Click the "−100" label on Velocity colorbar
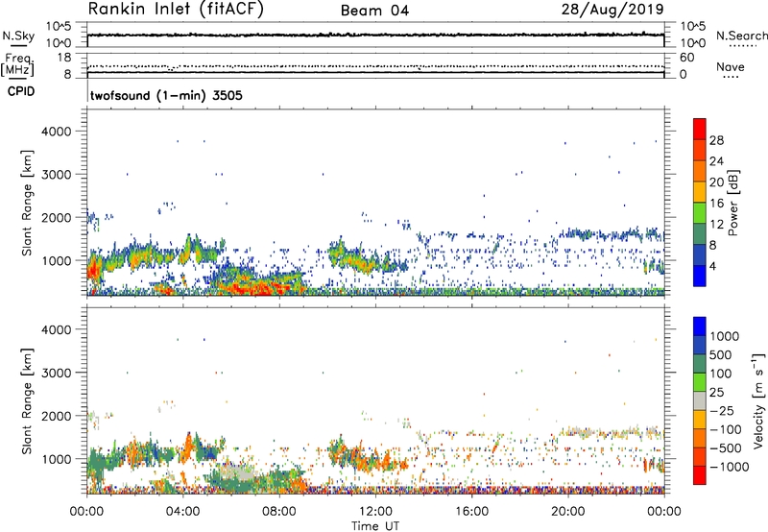Screen dimensions: 768x532 coord(726,429)
